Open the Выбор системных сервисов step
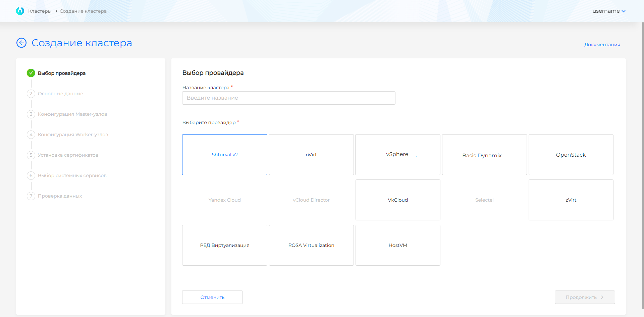The height and width of the screenshot is (317, 644). [x=72, y=175]
